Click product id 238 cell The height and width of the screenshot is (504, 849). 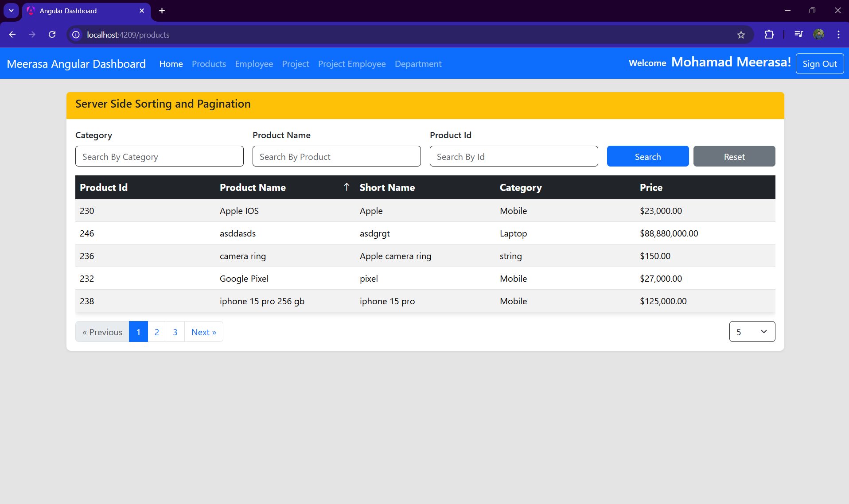[x=87, y=301]
